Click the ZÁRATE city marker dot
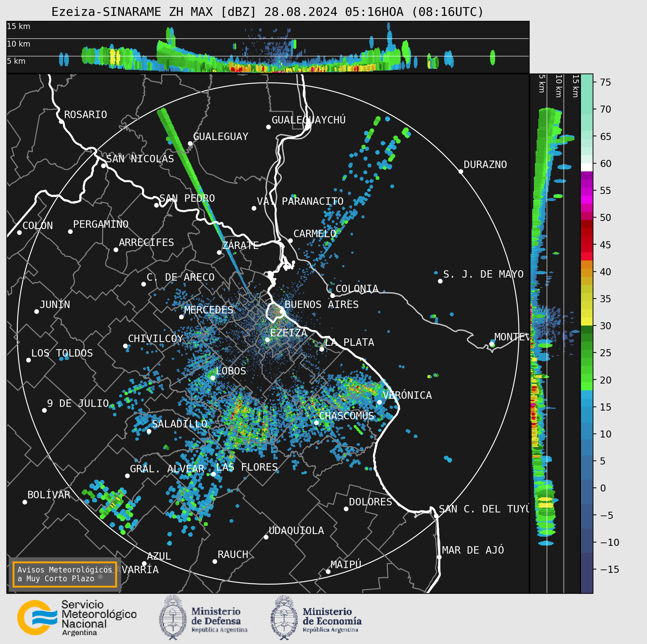 click(x=219, y=252)
